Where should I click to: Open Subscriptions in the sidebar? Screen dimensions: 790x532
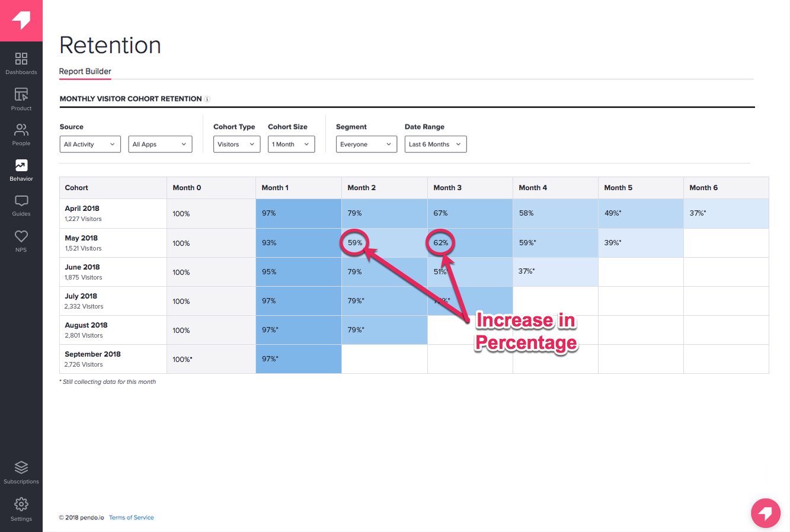click(21, 473)
